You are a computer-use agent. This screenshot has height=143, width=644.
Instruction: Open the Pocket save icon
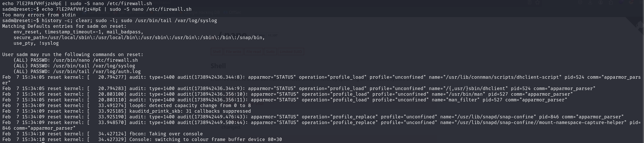click(x=580, y=3)
